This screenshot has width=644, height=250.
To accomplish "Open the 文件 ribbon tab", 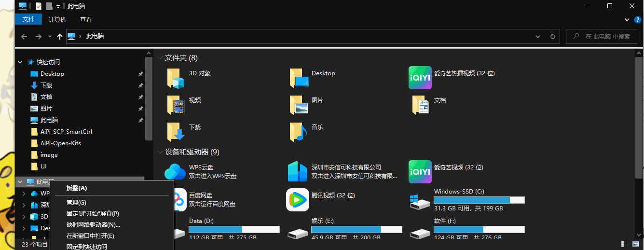I will coord(28,19).
